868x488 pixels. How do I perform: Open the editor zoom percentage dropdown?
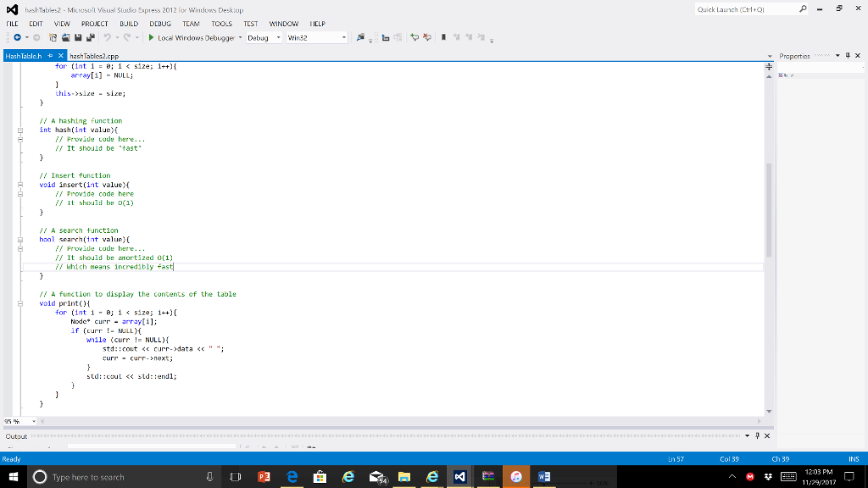(34, 422)
